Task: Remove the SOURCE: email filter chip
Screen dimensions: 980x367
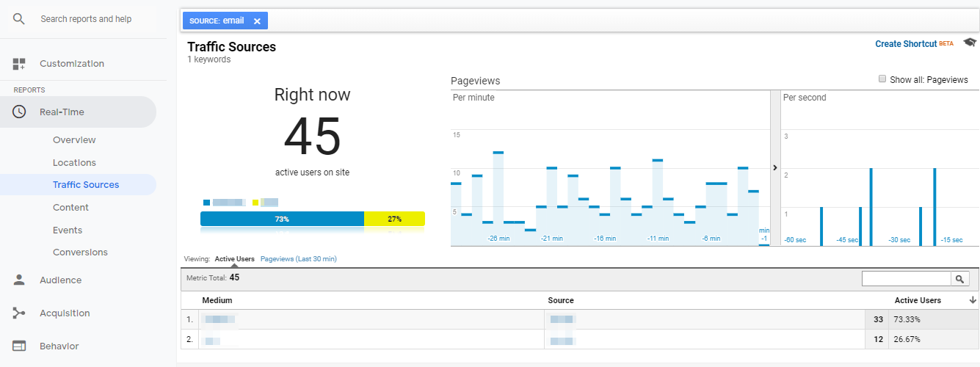Action: coord(257,21)
